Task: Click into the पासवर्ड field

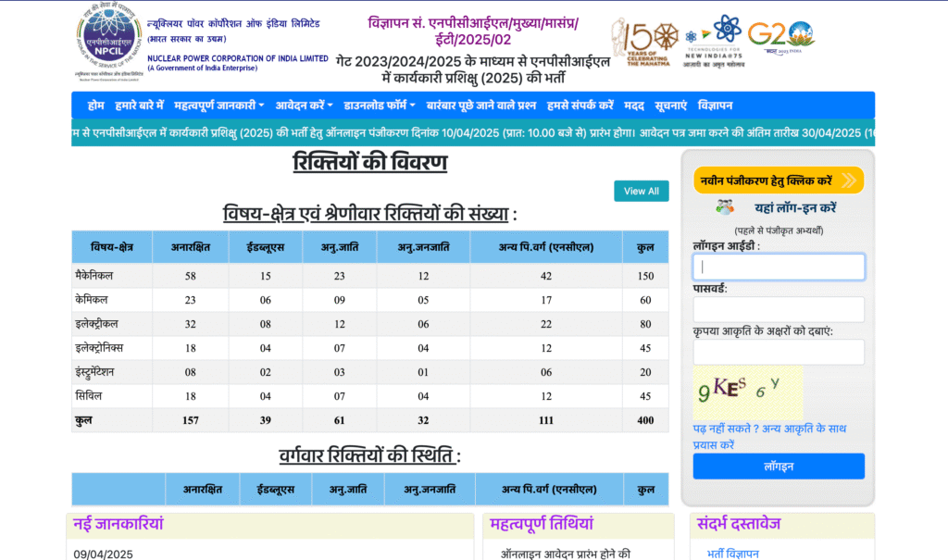Action: 778,310
